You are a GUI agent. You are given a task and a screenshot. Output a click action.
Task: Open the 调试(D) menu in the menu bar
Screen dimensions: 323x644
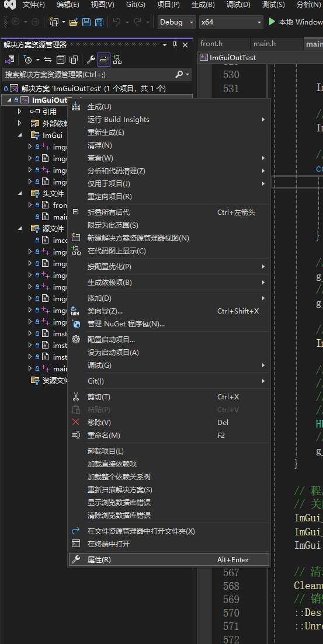click(238, 5)
